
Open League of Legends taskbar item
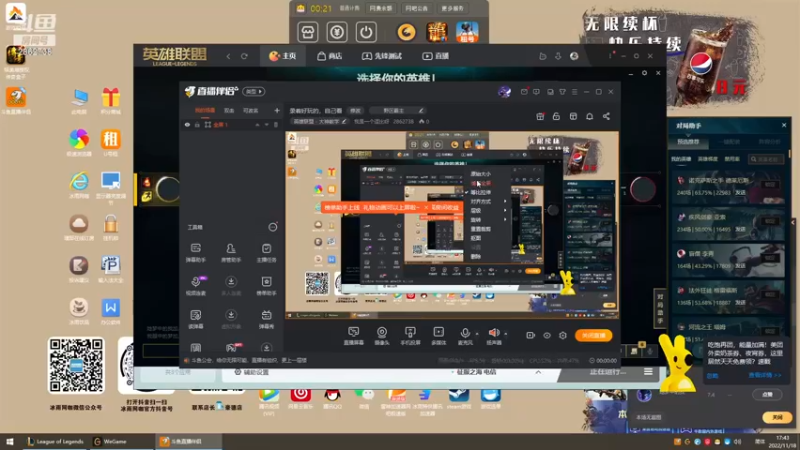55,441
